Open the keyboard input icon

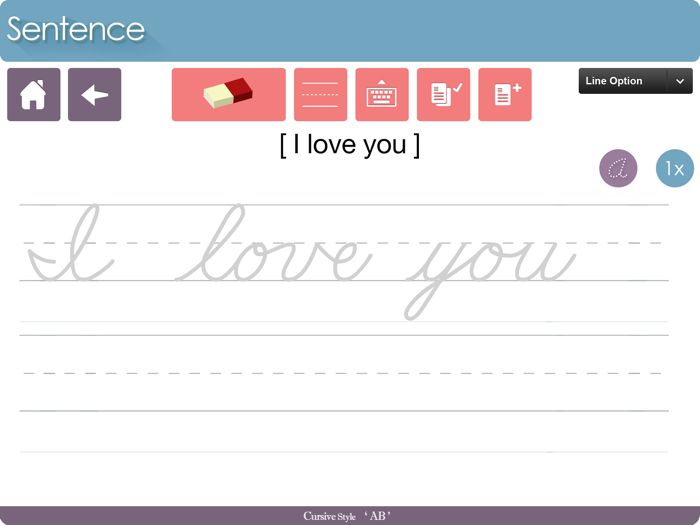(382, 94)
